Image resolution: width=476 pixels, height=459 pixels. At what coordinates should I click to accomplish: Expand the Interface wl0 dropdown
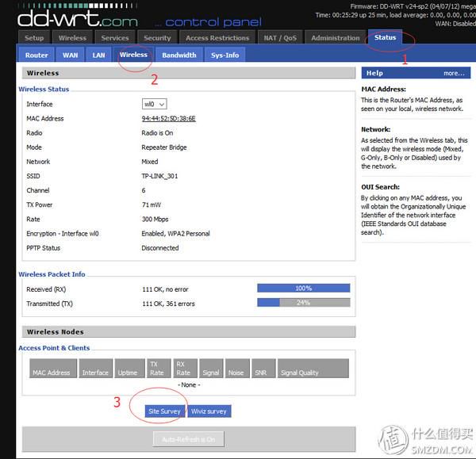click(x=154, y=104)
